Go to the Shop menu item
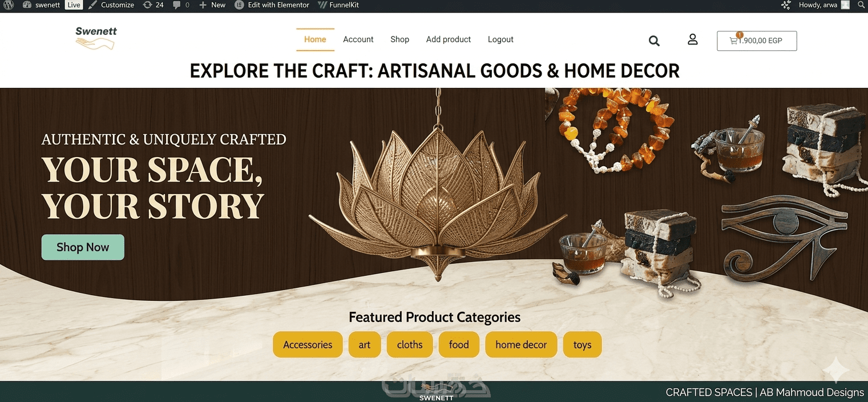This screenshot has height=402, width=868. (399, 39)
